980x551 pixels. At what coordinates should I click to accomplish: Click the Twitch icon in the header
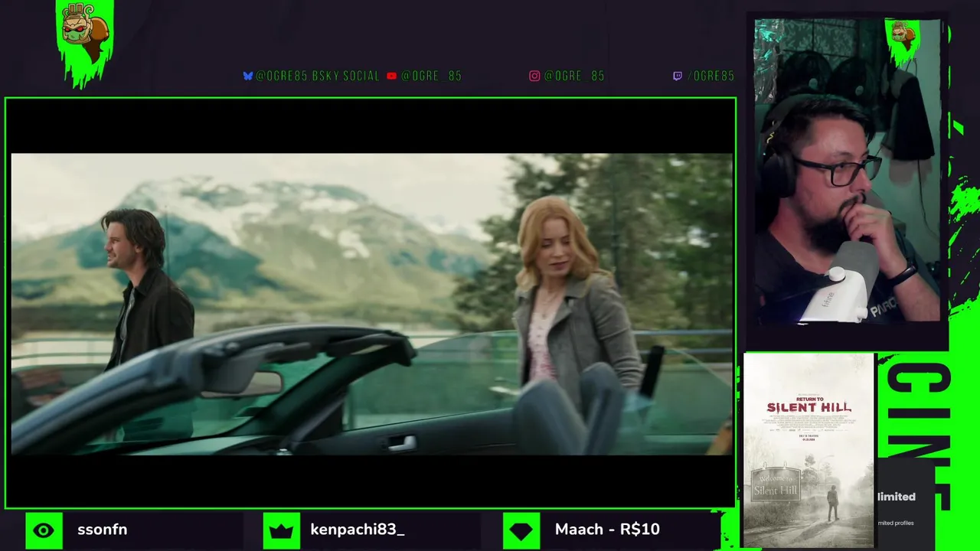point(677,76)
